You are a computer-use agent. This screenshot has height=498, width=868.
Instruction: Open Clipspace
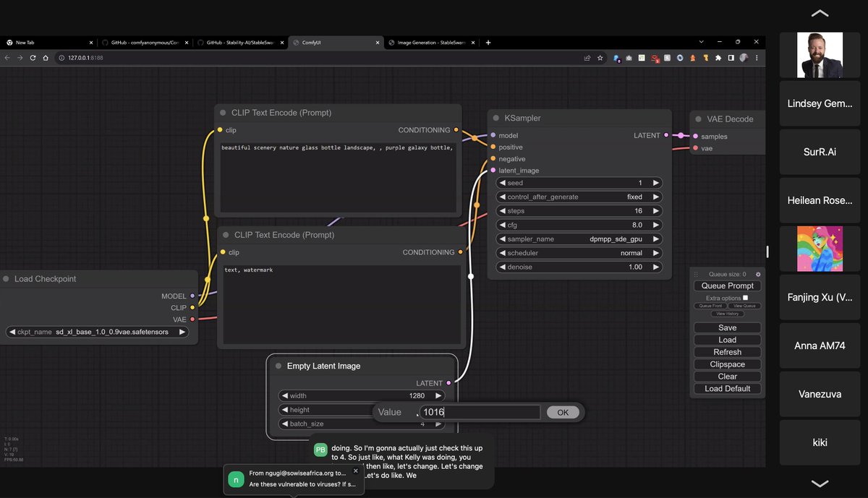(728, 364)
